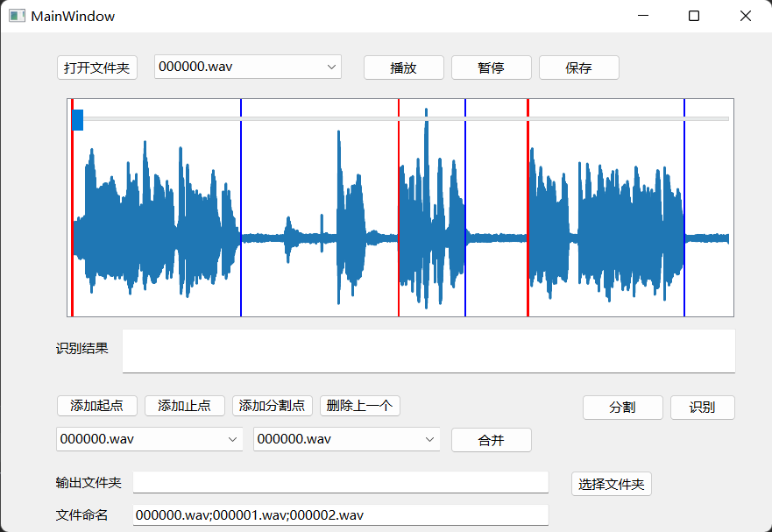The image size is (772, 532).
Task: Click the 添加起点 button
Action: point(97,406)
